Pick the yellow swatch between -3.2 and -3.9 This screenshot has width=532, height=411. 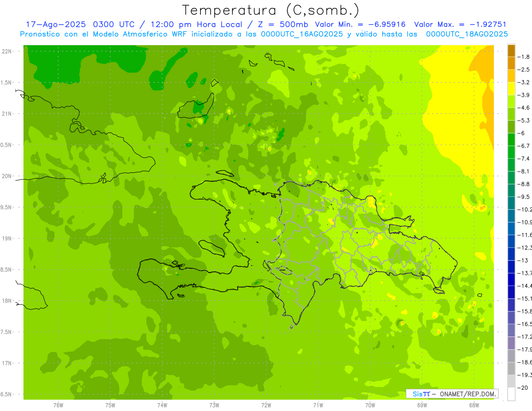[511, 88]
